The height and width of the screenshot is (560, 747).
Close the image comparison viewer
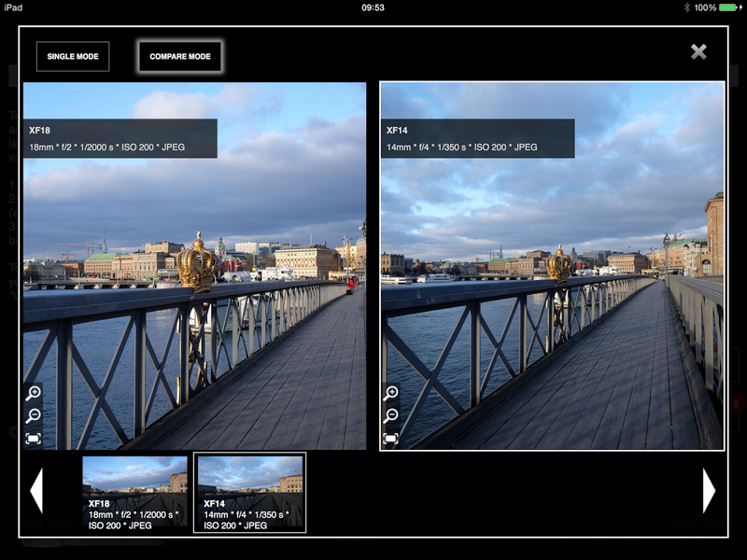coord(698,51)
